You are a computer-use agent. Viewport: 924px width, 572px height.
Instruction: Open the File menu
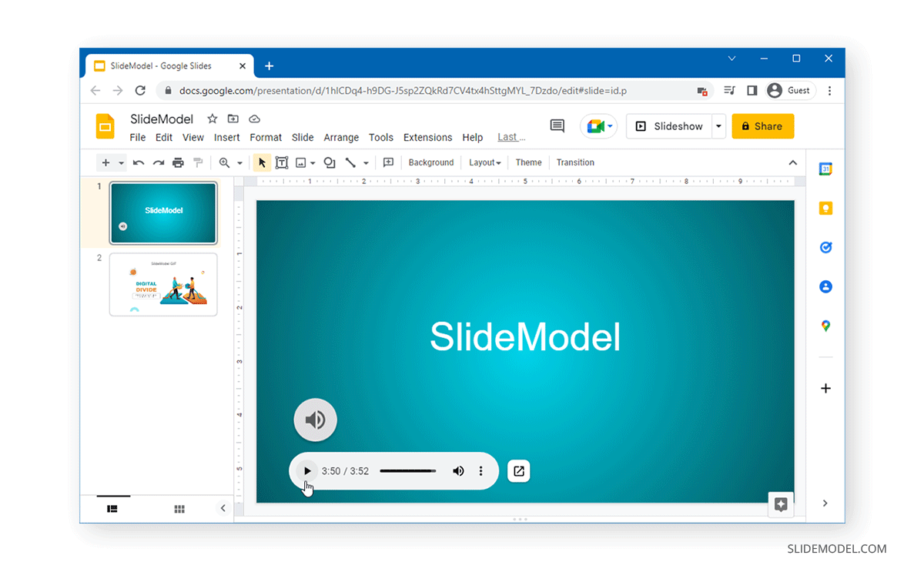click(x=138, y=138)
